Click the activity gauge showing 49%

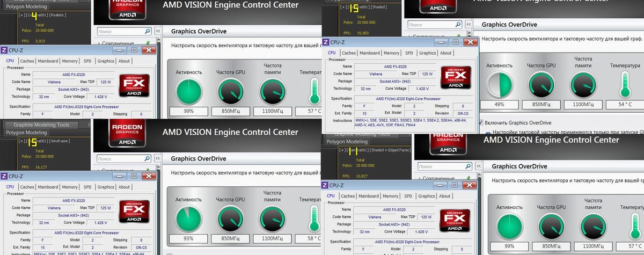pyautogui.click(x=501, y=85)
